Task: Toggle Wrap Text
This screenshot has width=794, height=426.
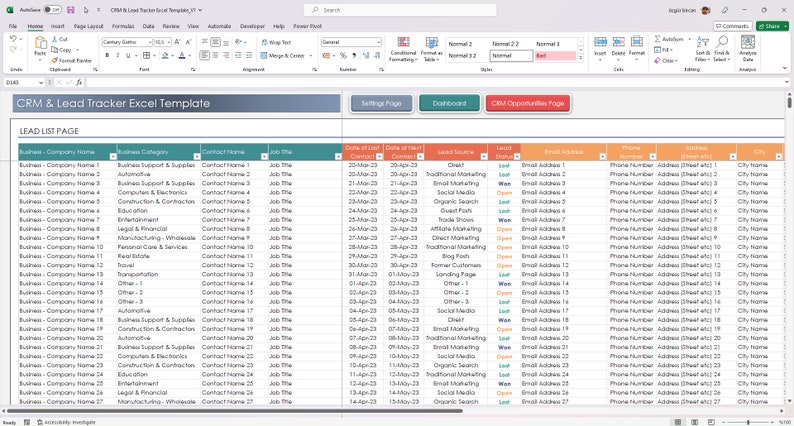Action: (276, 42)
